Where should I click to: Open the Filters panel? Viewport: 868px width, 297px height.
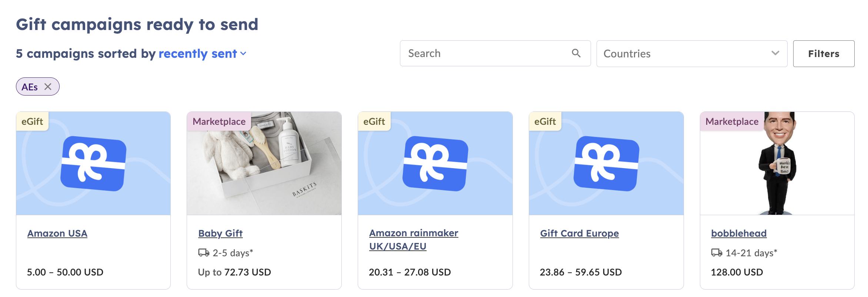tap(824, 54)
